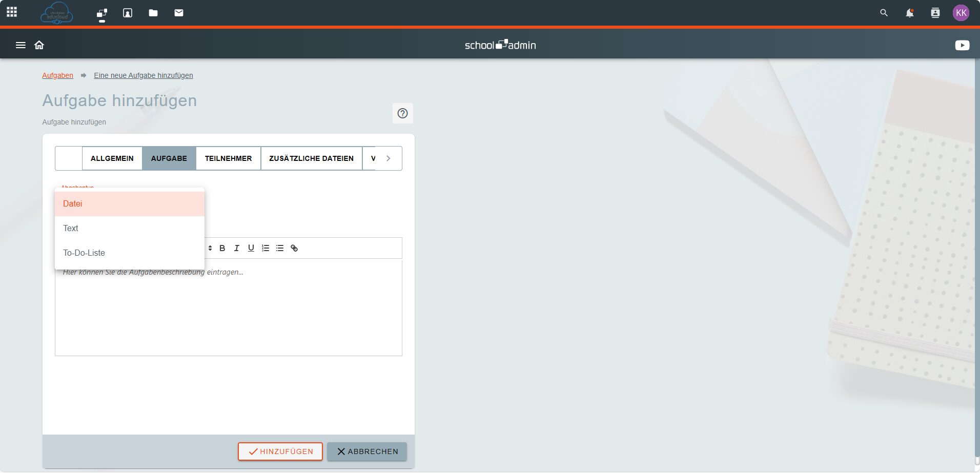Toggle underline text formatting

251,248
